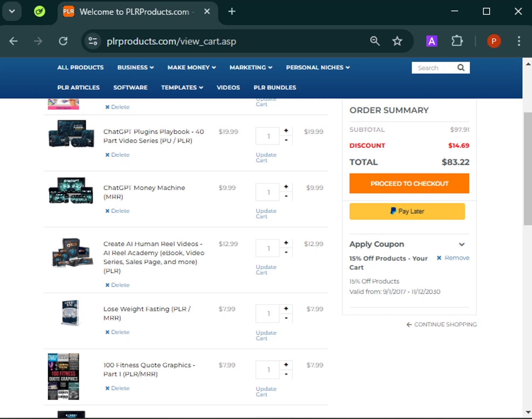Increase quantity of ChatGPT Money Machine

286,187
